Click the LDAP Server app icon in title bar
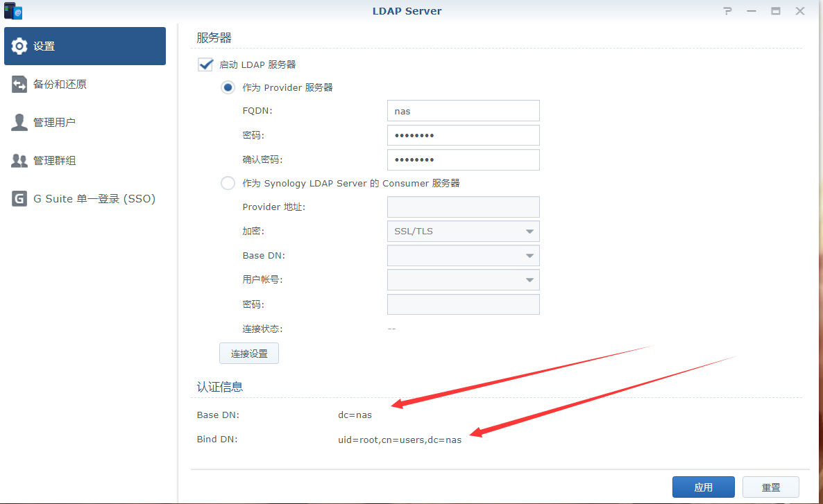Image resolution: width=823 pixels, height=504 pixels. coord(13,11)
